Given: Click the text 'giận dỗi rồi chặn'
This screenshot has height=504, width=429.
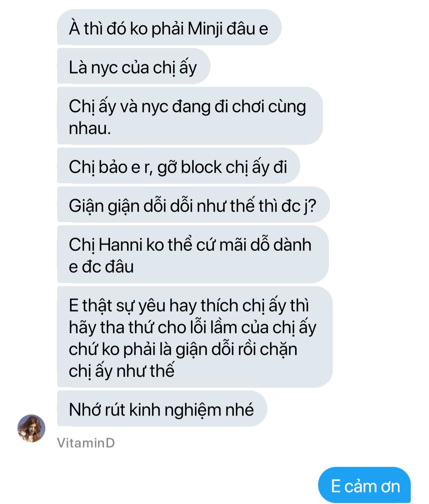Looking at the screenshot, I should click(x=236, y=349).
